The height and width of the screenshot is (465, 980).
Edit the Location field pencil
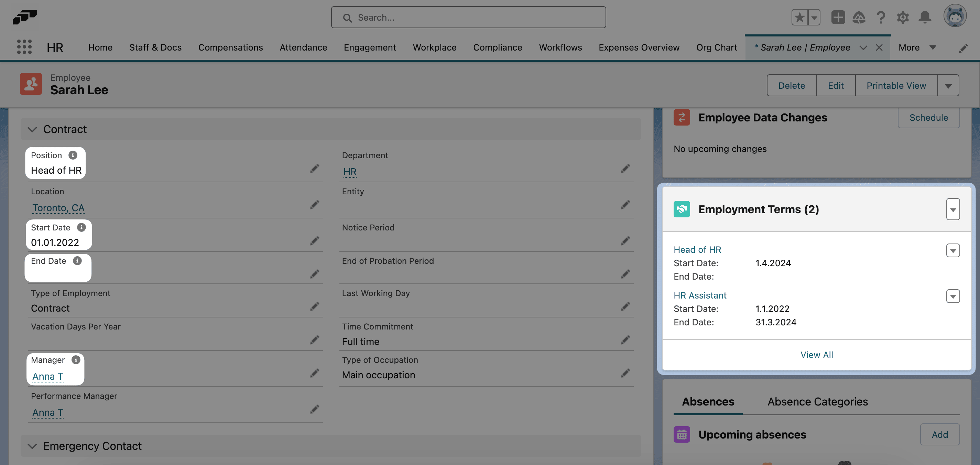[314, 205]
